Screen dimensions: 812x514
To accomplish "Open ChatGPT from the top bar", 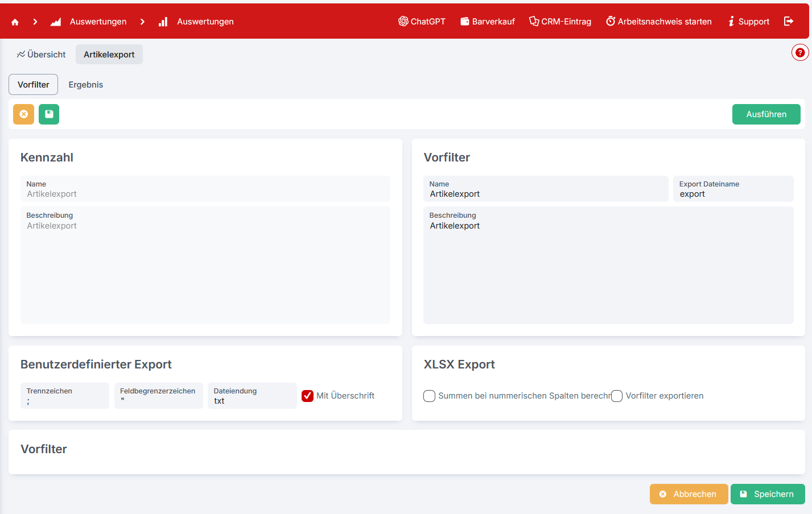I will pyautogui.click(x=422, y=22).
